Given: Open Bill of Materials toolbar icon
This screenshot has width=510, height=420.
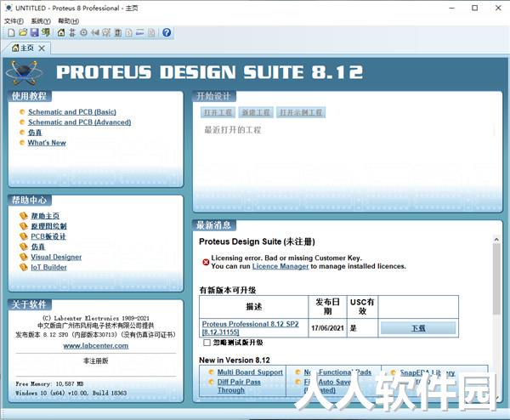Looking at the screenshot, I should click(x=129, y=32).
